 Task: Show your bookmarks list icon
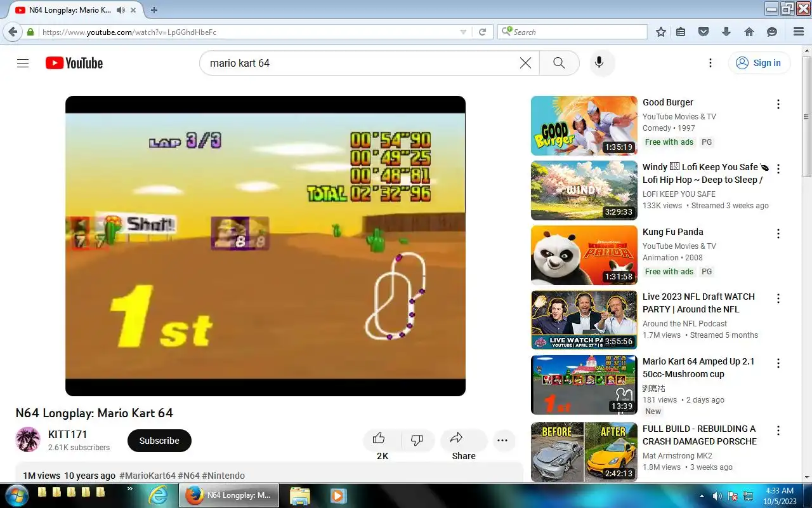(681, 32)
